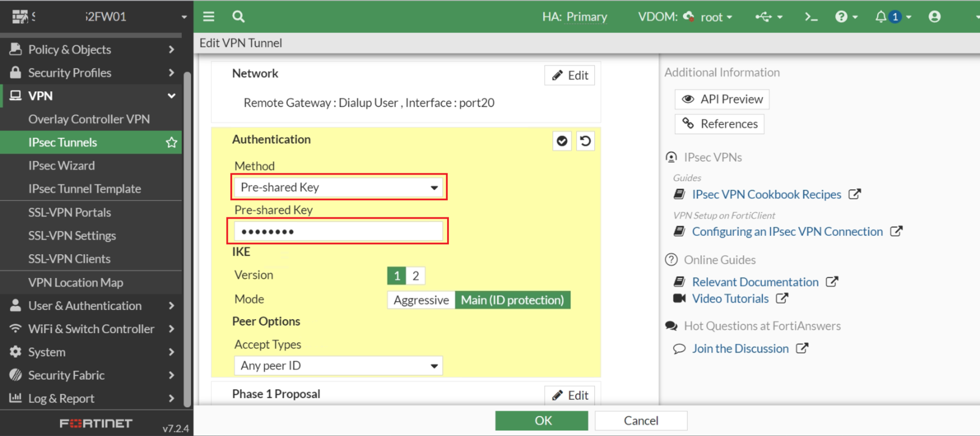Click the OK button

tap(541, 421)
